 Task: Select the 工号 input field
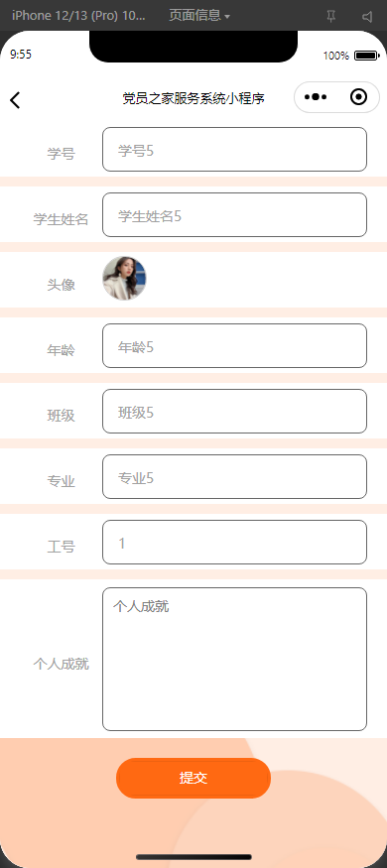pos(235,542)
